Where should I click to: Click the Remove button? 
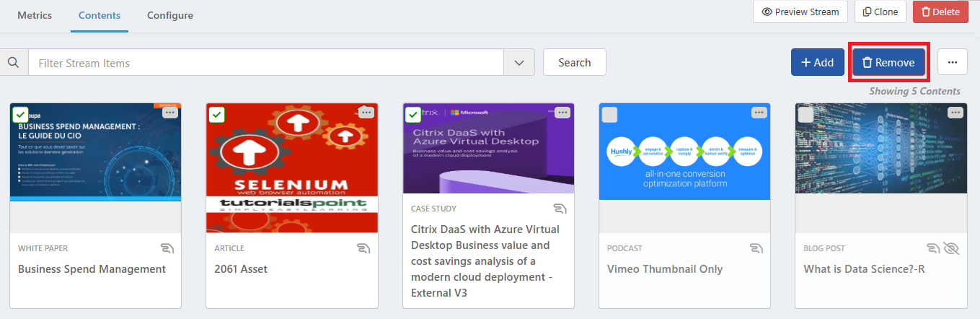(x=888, y=63)
